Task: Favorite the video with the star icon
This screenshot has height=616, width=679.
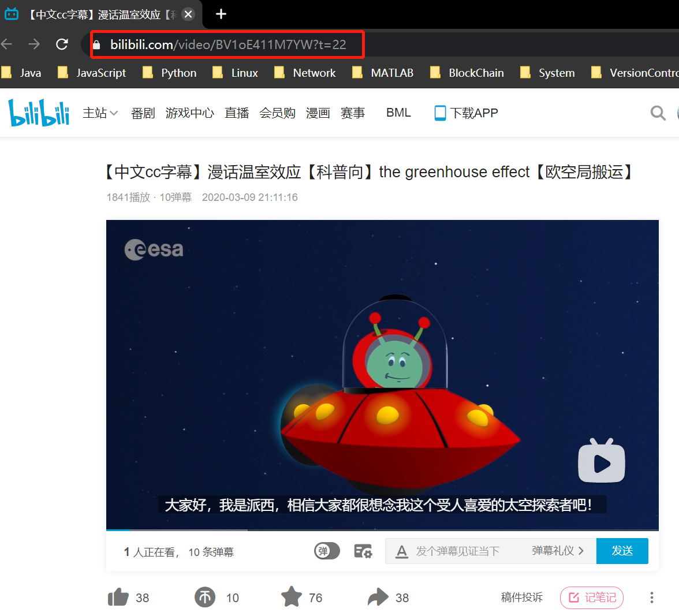Action: pyautogui.click(x=292, y=596)
